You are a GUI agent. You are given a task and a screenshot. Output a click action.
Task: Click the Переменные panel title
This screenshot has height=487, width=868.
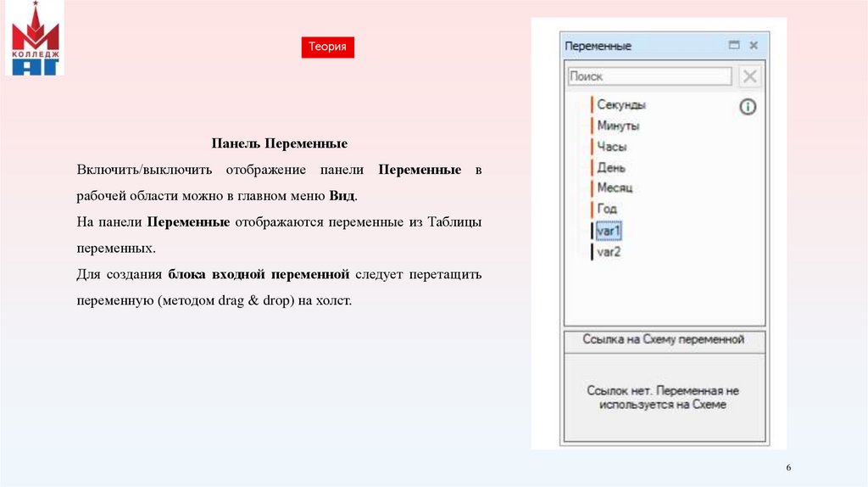point(598,46)
